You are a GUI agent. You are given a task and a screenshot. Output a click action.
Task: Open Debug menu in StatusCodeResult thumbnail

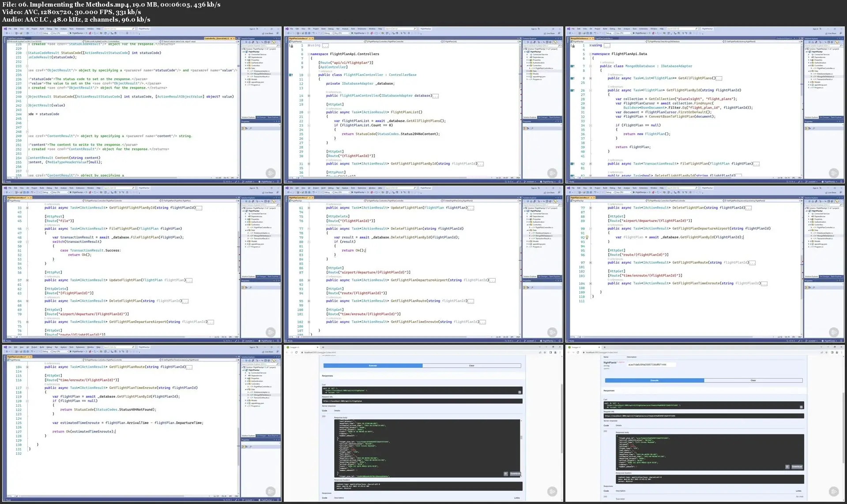point(49,29)
